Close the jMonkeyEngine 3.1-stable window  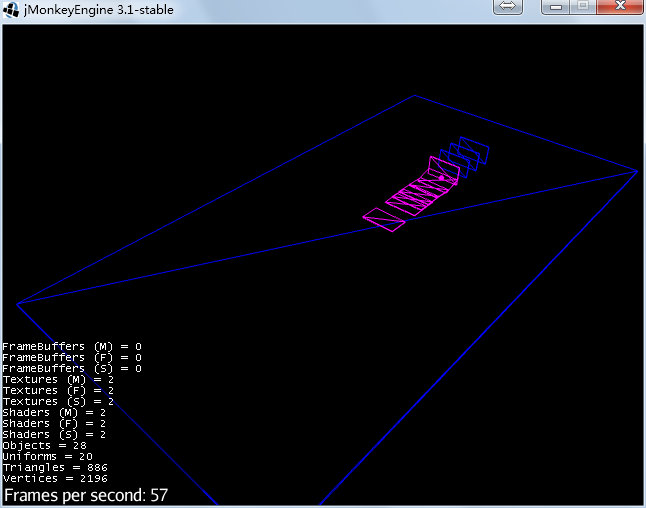click(620, 7)
